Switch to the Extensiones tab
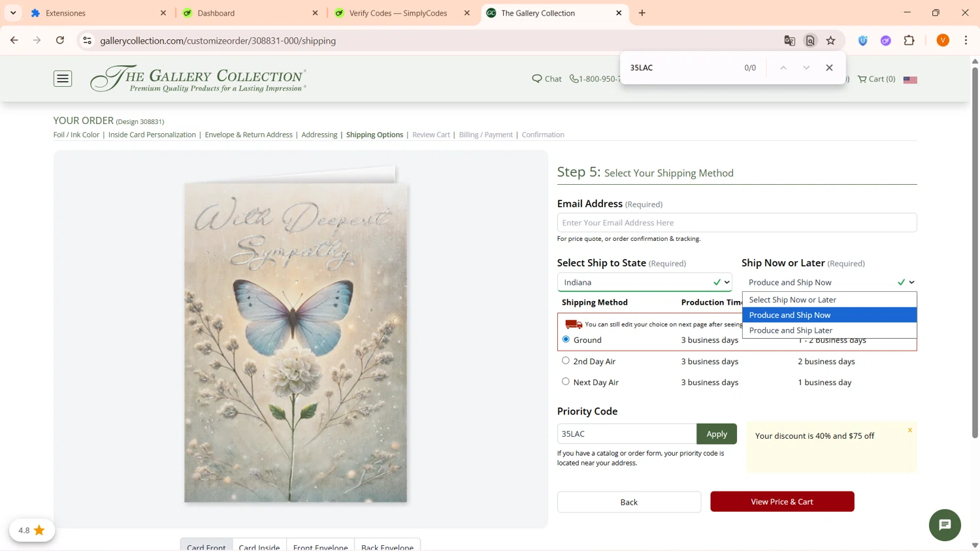This screenshot has height=551, width=980. tap(98, 13)
